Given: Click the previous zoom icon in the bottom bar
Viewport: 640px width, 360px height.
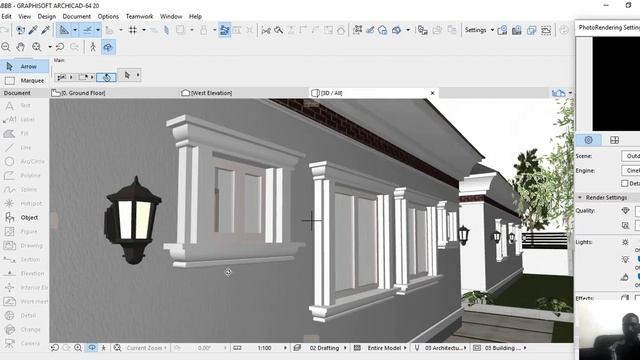Looking at the screenshot, I should click(55, 348).
